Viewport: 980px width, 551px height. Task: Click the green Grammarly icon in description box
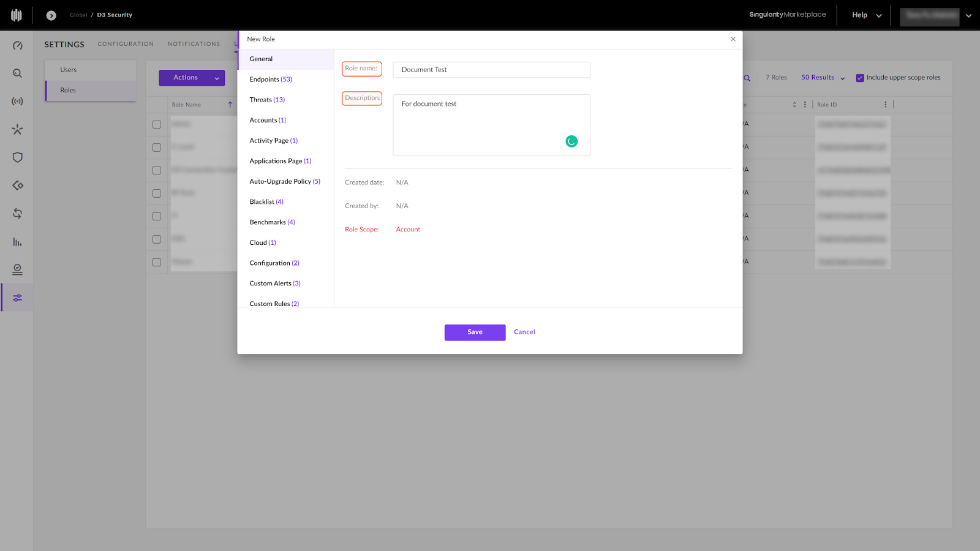tap(571, 141)
